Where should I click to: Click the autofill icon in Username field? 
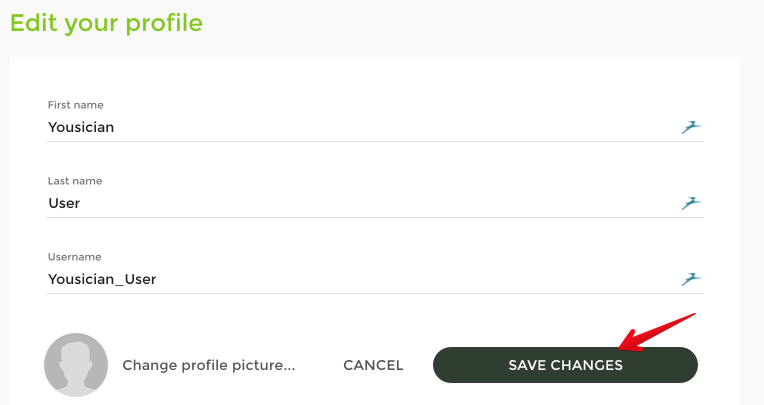[691, 279]
